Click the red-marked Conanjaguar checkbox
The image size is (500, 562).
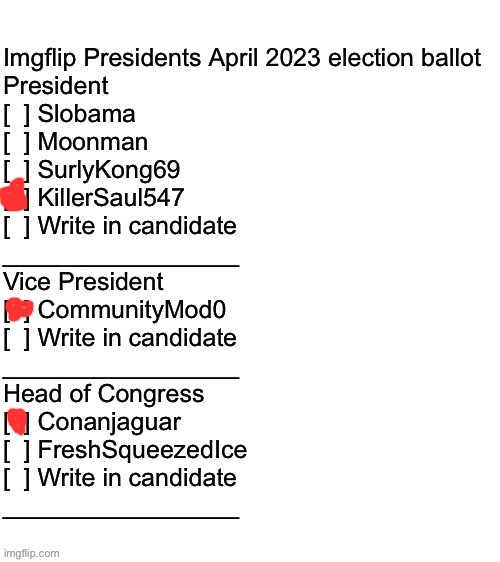click(x=16, y=422)
